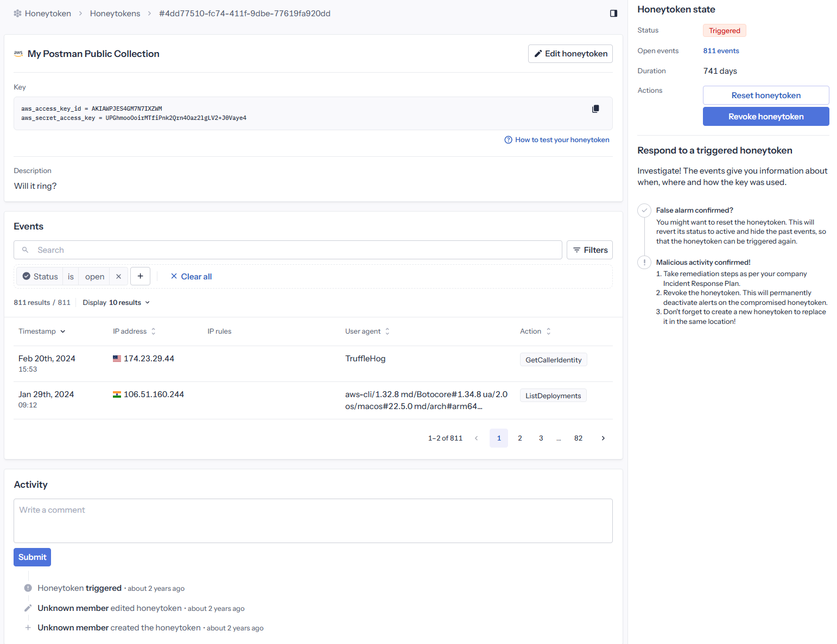Copy the AWS key to clipboard

595,109
